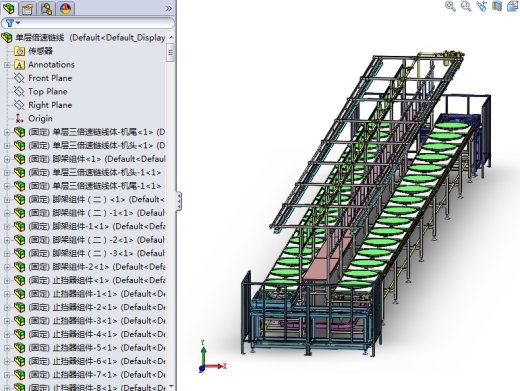This screenshot has width=520, height=391.
Task: Open the filter funnel dropdown arrow
Action: [x=18, y=23]
